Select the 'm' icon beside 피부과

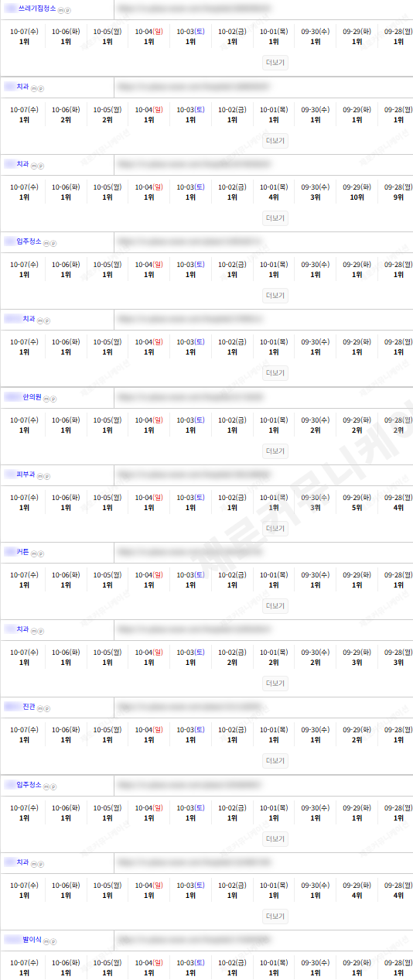click(40, 476)
